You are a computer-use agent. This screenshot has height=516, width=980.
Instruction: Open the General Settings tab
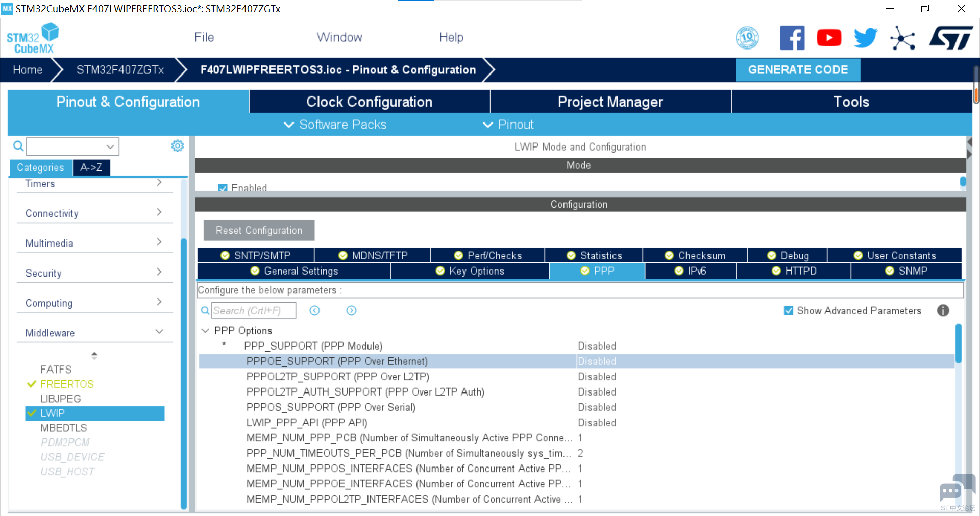point(294,271)
